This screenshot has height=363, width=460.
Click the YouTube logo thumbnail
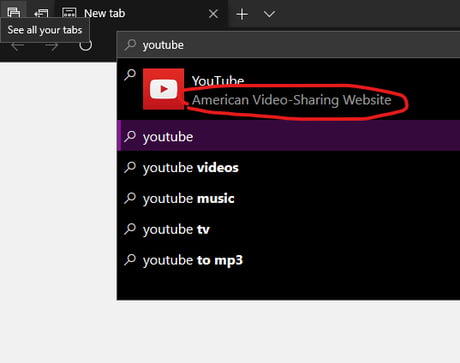pyautogui.click(x=163, y=89)
